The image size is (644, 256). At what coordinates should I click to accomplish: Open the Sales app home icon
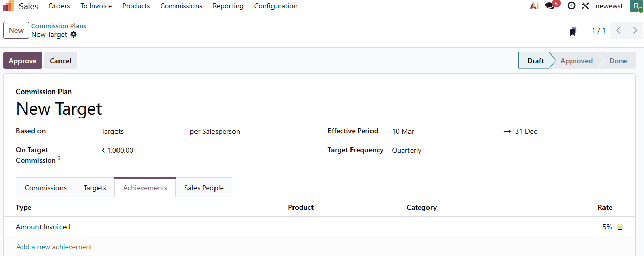click(x=8, y=6)
